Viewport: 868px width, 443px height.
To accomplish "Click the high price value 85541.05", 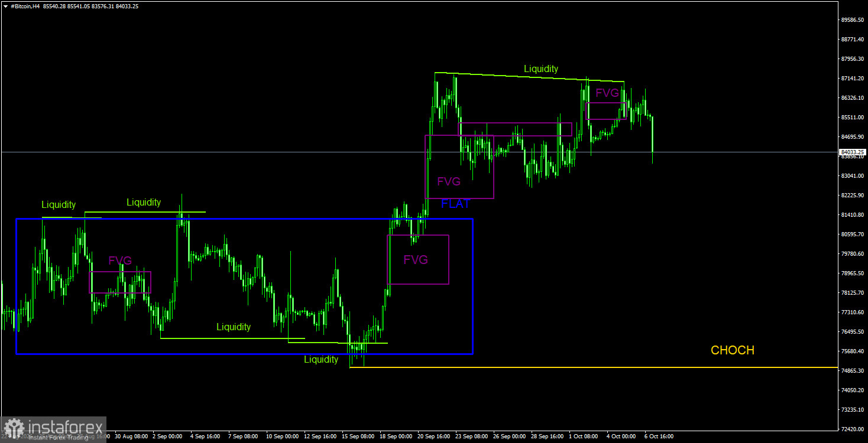I will [79, 6].
